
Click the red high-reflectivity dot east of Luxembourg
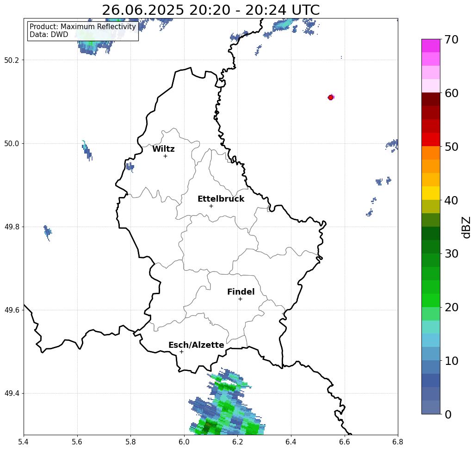click(331, 98)
